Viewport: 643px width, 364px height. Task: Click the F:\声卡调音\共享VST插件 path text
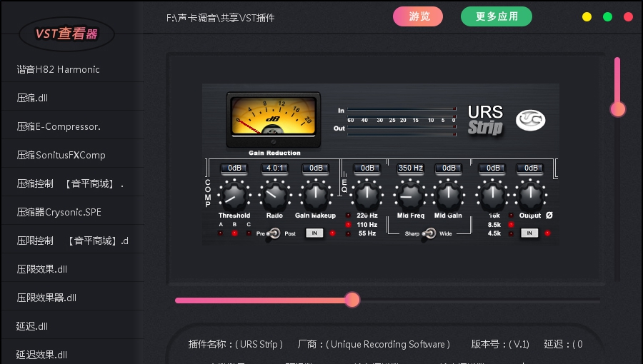point(220,18)
